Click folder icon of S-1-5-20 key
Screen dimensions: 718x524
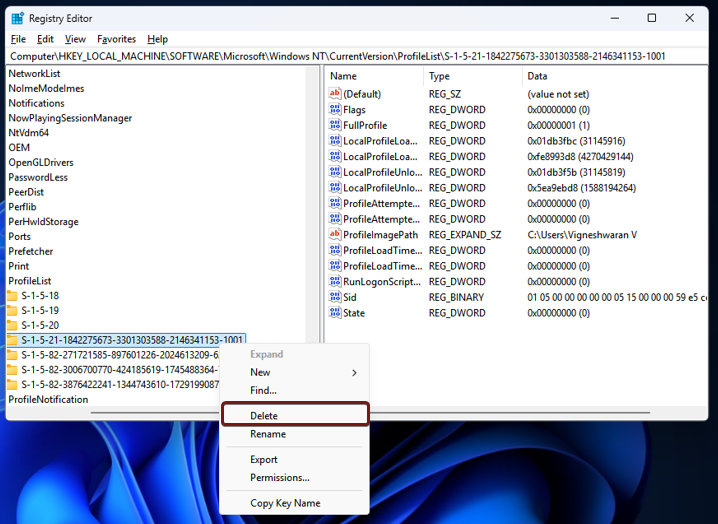click(x=12, y=325)
